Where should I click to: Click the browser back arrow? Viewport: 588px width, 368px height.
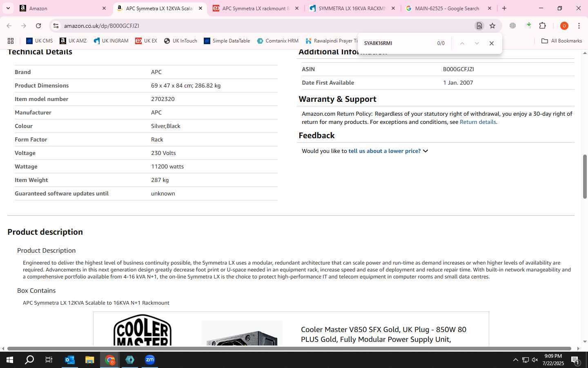pos(9,26)
